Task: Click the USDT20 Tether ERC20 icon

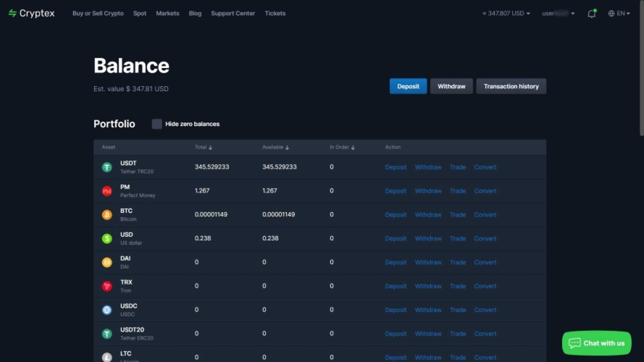Action: [107, 334]
